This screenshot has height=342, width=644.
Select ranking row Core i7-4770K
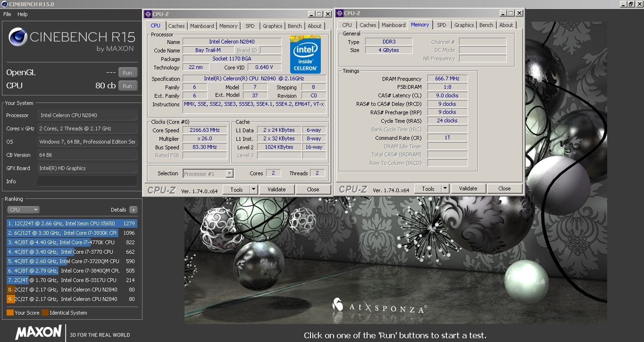71,242
